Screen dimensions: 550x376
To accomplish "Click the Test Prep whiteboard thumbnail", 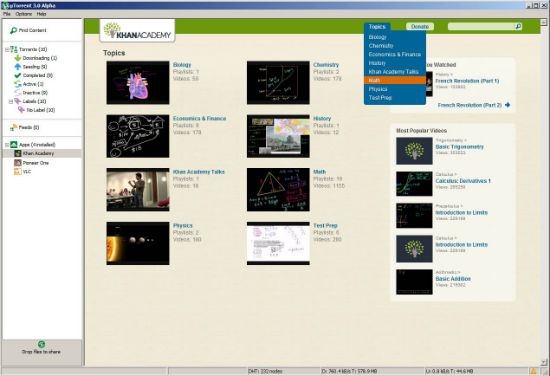I will (278, 243).
